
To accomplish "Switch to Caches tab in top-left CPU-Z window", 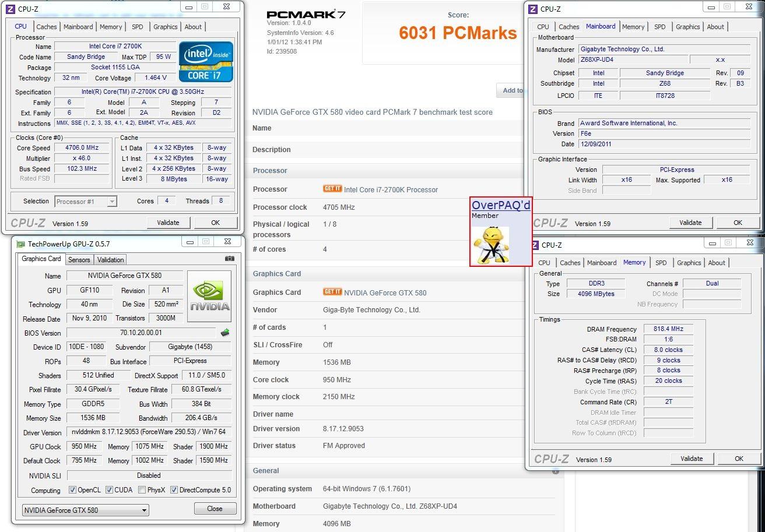I will point(47,27).
